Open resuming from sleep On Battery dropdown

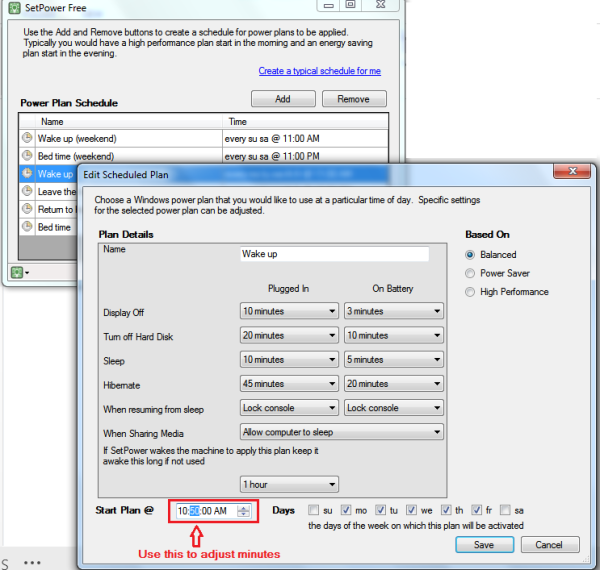[x=394, y=408]
